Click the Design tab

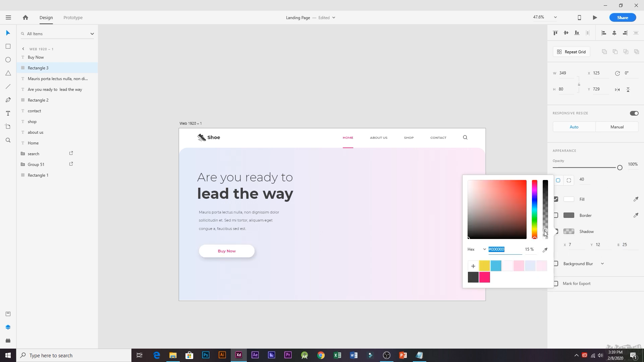pos(46,17)
